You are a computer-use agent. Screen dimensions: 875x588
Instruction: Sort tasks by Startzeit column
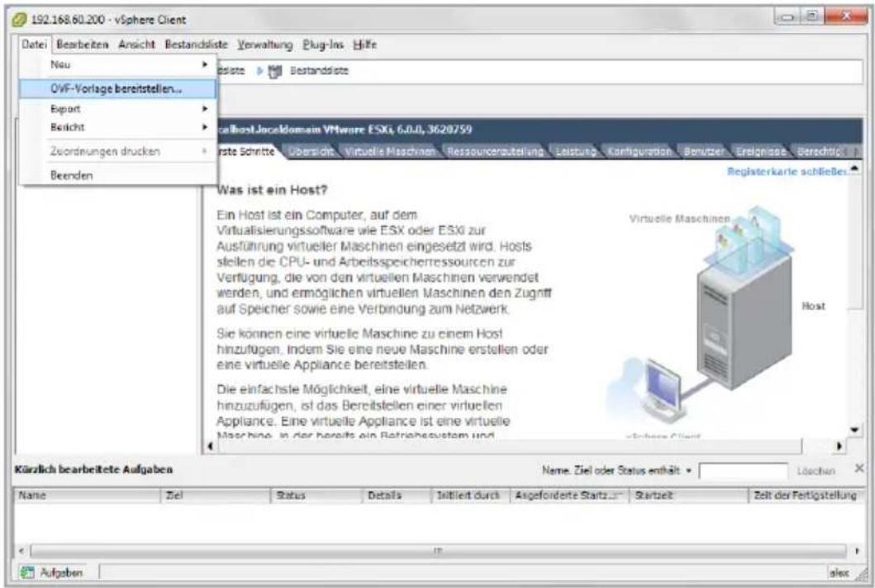click(688, 496)
